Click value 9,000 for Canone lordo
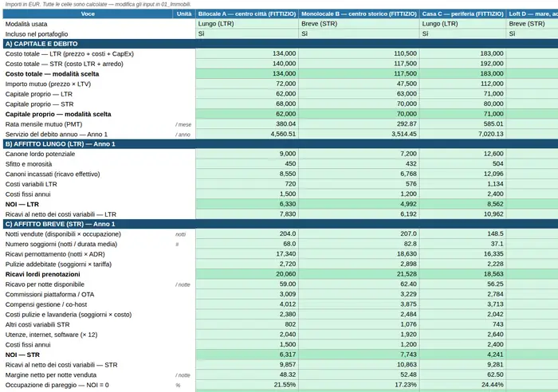This screenshot has width=558, height=392. tap(288, 154)
